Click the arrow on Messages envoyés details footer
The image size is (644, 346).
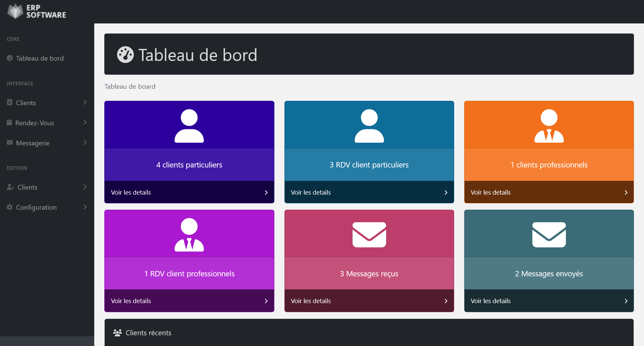coord(626,301)
